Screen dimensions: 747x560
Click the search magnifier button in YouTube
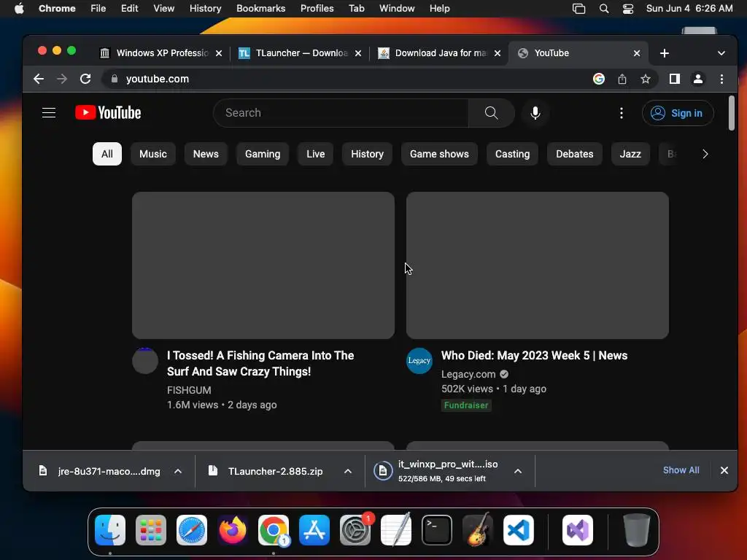[491, 113]
